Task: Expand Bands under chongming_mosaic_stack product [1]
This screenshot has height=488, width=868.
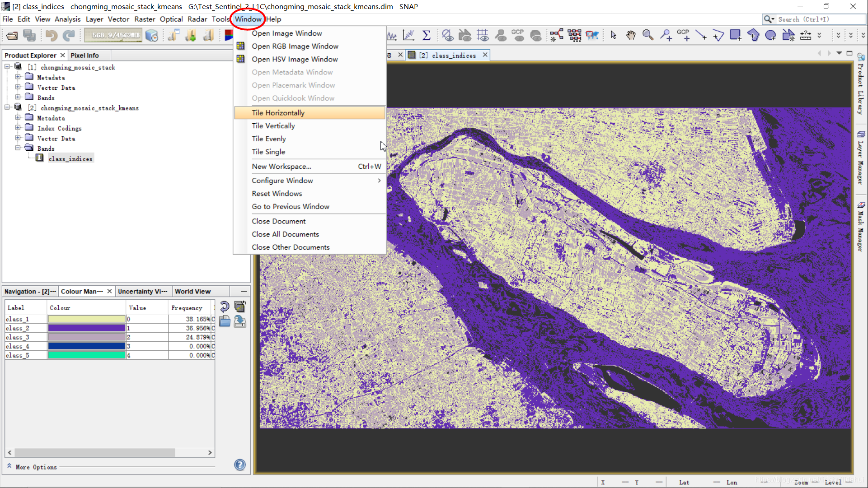Action: pos(18,98)
